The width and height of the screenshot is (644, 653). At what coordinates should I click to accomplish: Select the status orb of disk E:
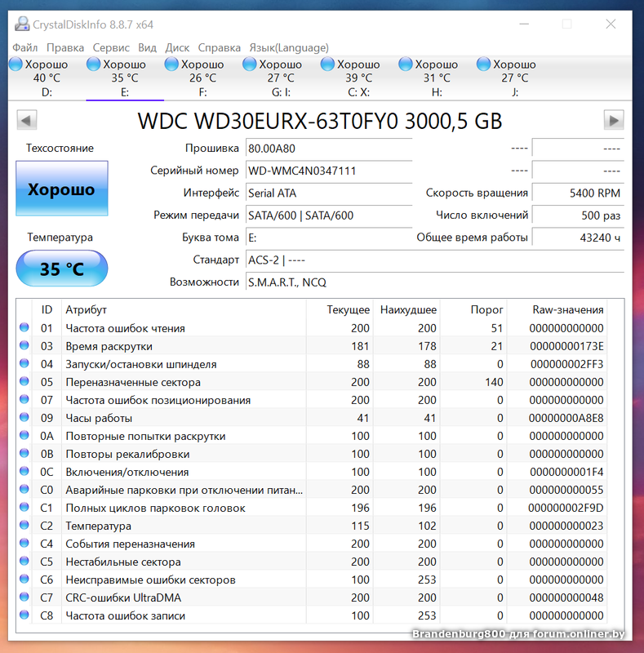tap(93, 64)
